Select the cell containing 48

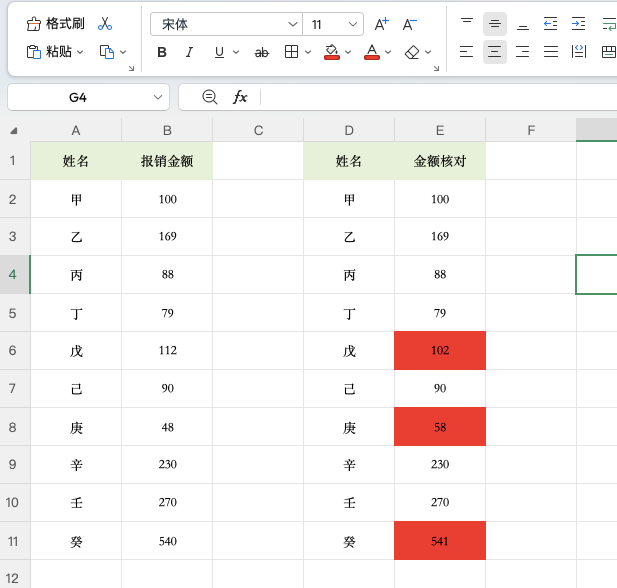[x=167, y=427]
